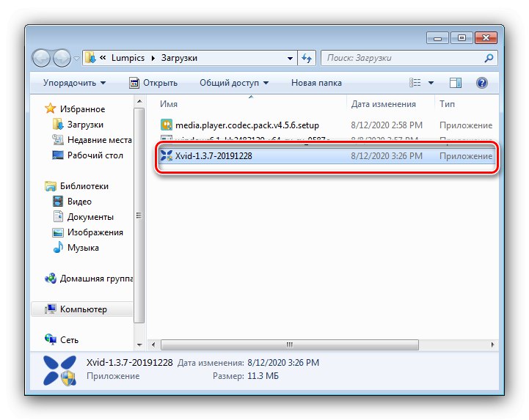The width and height of the screenshot is (529, 420).
Task: Click the Избранное star icon
Action: click(51, 108)
